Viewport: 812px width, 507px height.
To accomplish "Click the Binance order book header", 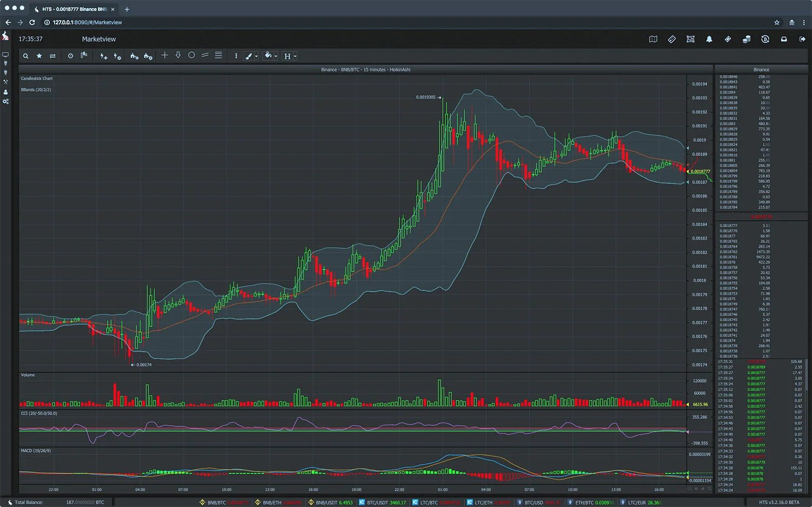I will pyautogui.click(x=761, y=70).
